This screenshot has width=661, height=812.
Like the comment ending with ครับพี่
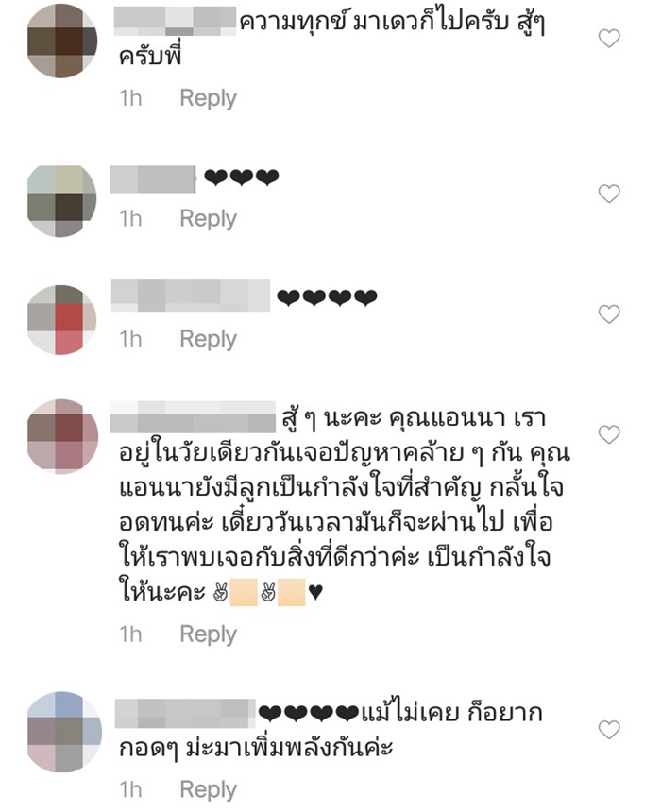pyautogui.click(x=609, y=39)
